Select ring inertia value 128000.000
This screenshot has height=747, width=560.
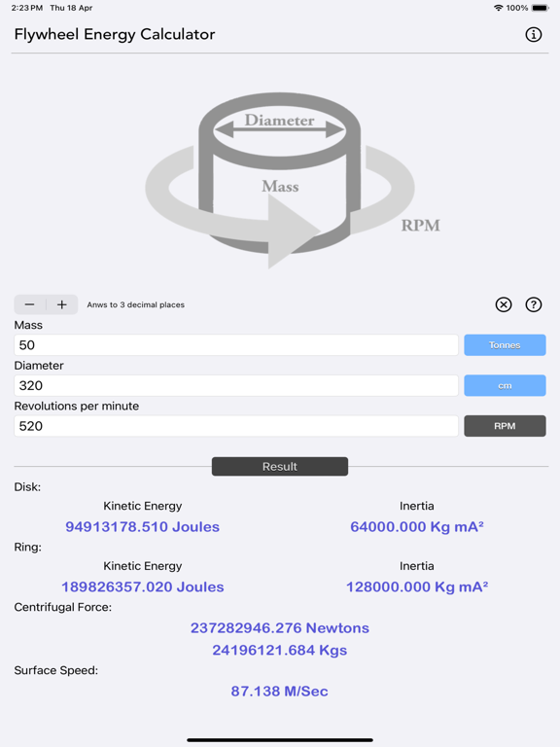pos(417,587)
